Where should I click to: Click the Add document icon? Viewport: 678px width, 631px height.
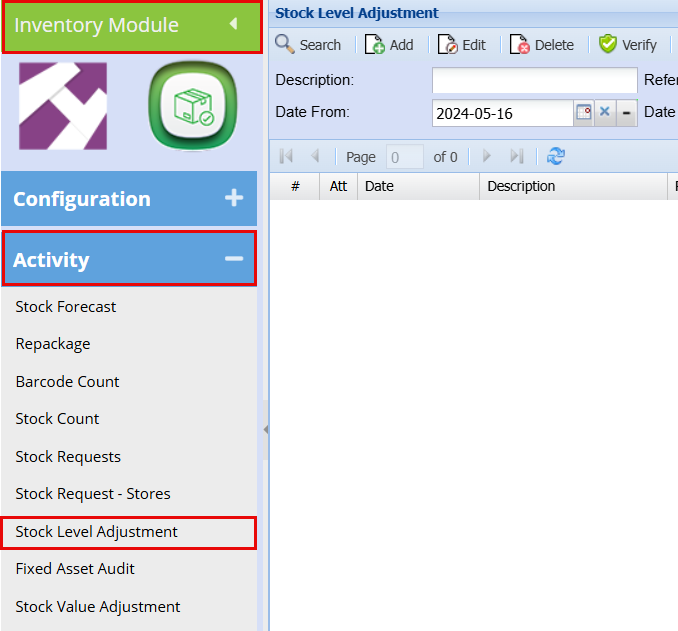374,44
